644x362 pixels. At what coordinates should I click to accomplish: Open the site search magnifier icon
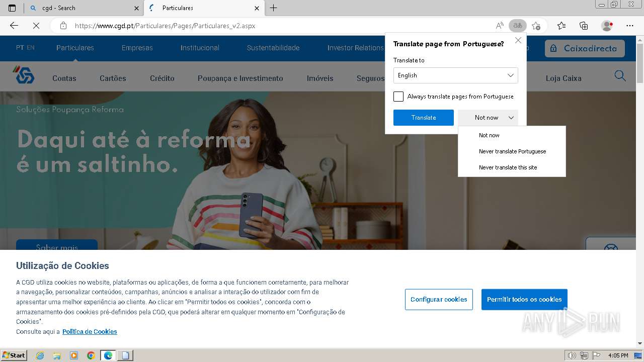620,76
